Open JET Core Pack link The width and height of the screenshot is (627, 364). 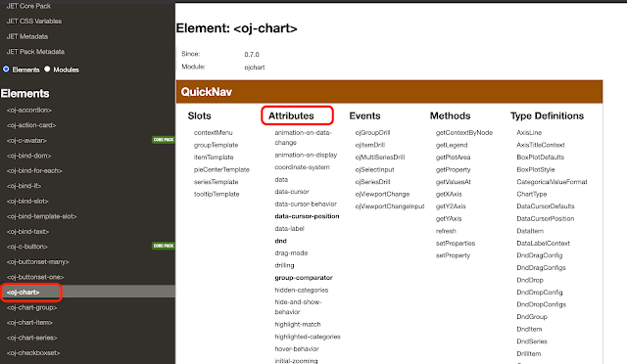click(28, 6)
